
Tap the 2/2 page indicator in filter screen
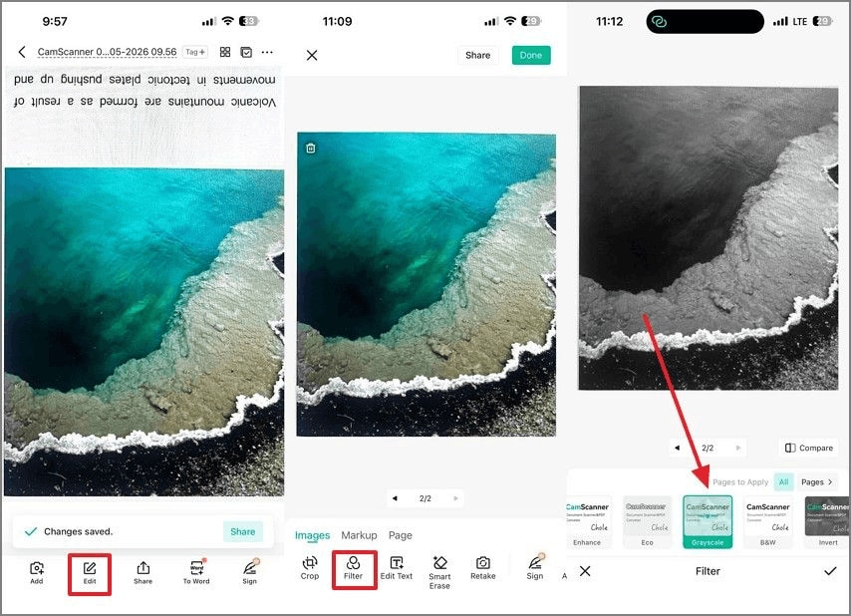708,448
